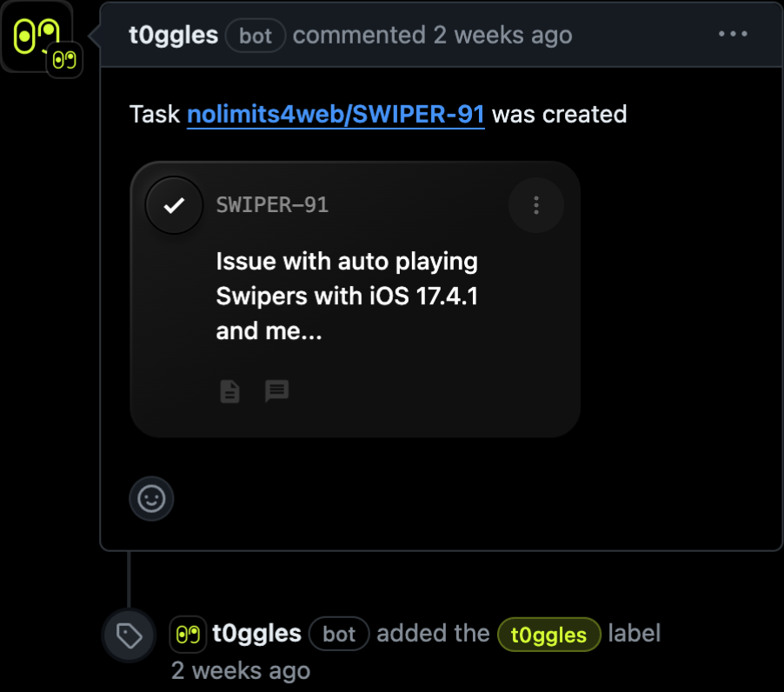Image resolution: width=784 pixels, height=692 pixels.
Task: Open the nolimits4web/SWIPER-91 task link
Action: (336, 114)
